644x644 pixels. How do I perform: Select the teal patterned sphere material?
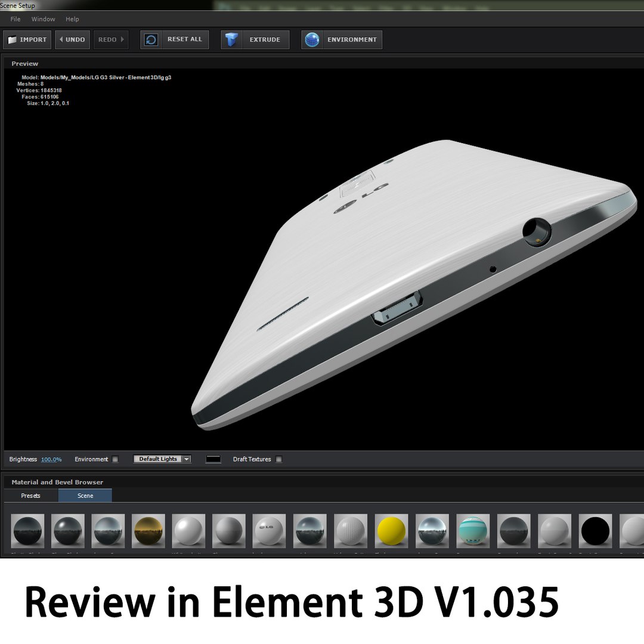473,531
